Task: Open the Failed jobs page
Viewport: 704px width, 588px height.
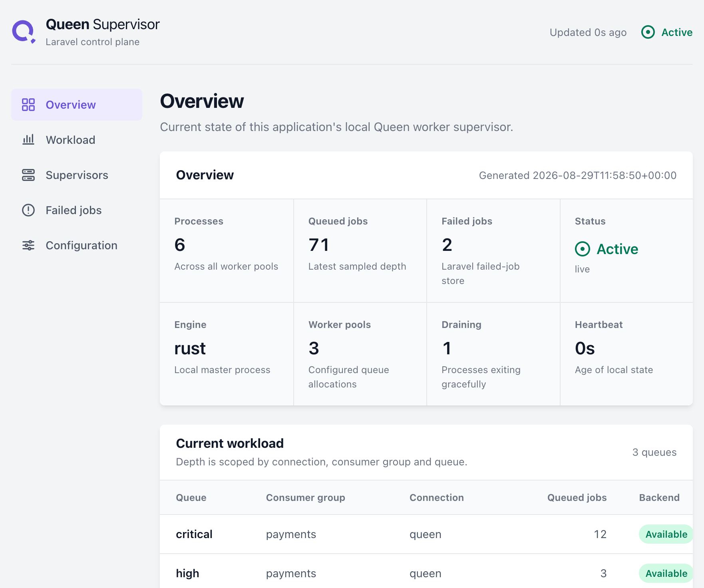Action: [77, 210]
